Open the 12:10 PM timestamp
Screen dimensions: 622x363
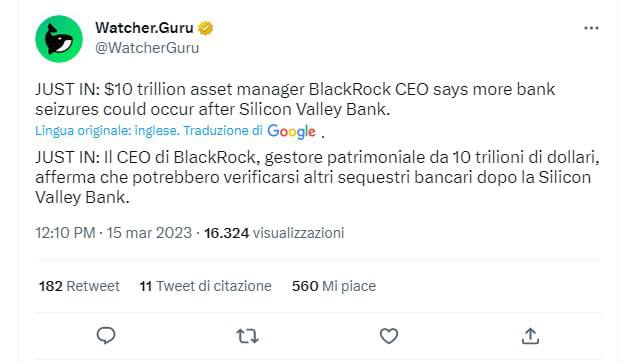[x=65, y=233]
